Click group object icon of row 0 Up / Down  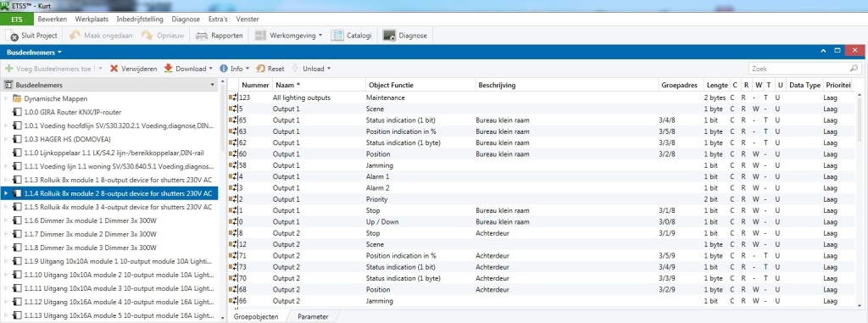232,221
